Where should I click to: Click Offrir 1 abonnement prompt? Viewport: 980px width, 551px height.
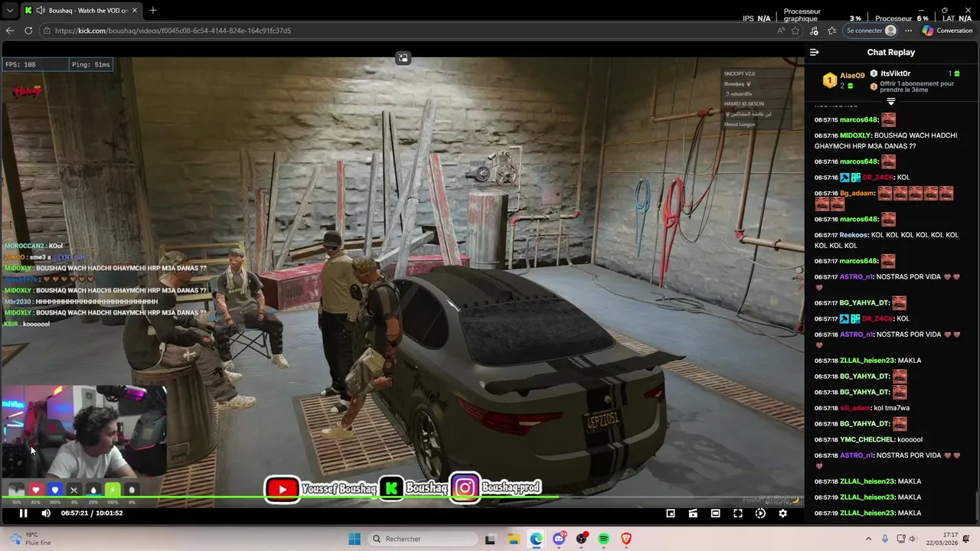pyautogui.click(x=916, y=86)
